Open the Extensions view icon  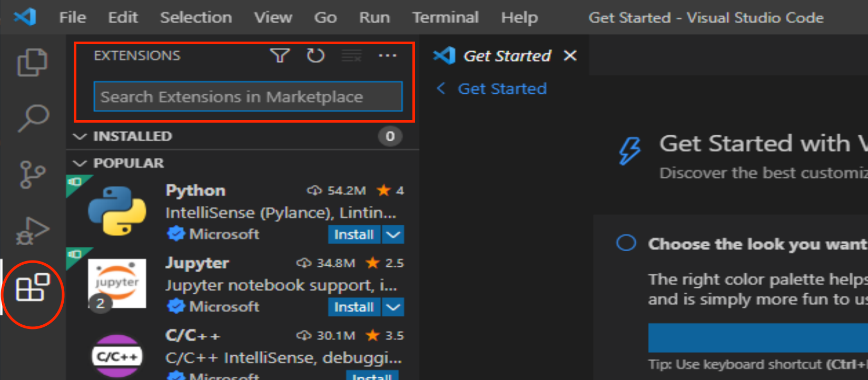[x=33, y=287]
